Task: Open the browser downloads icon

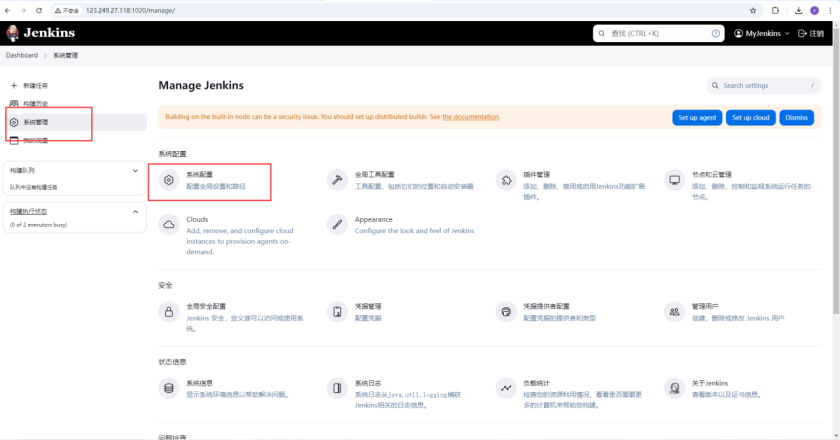Action: click(798, 10)
